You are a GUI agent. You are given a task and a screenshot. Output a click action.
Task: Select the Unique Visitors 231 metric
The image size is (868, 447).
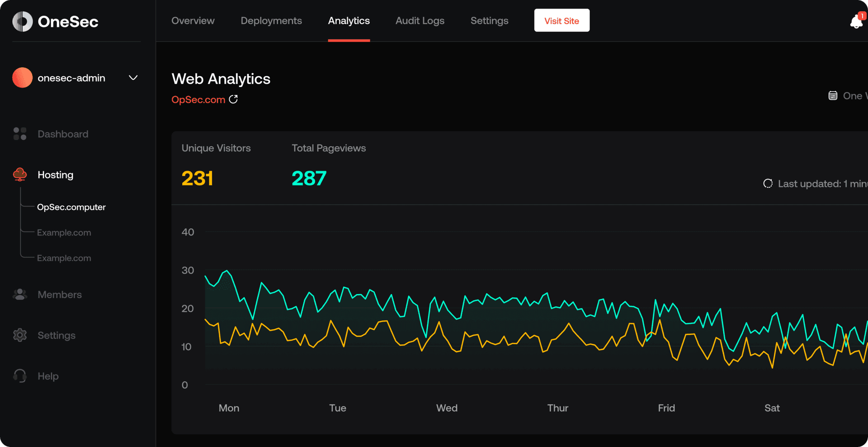[x=197, y=178]
